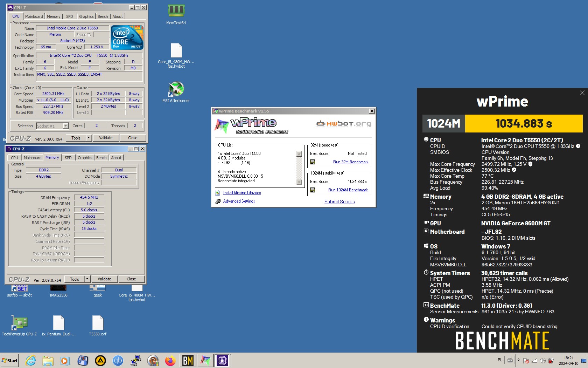
Task: Click the PL language indicator
Action: coord(500,360)
